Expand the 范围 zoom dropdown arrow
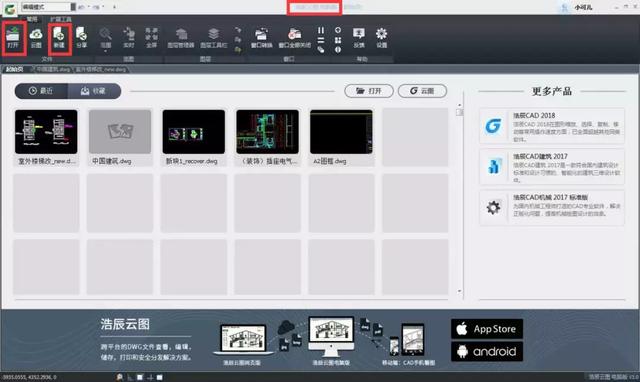Viewport: 640px width, 382px height. click(106, 51)
